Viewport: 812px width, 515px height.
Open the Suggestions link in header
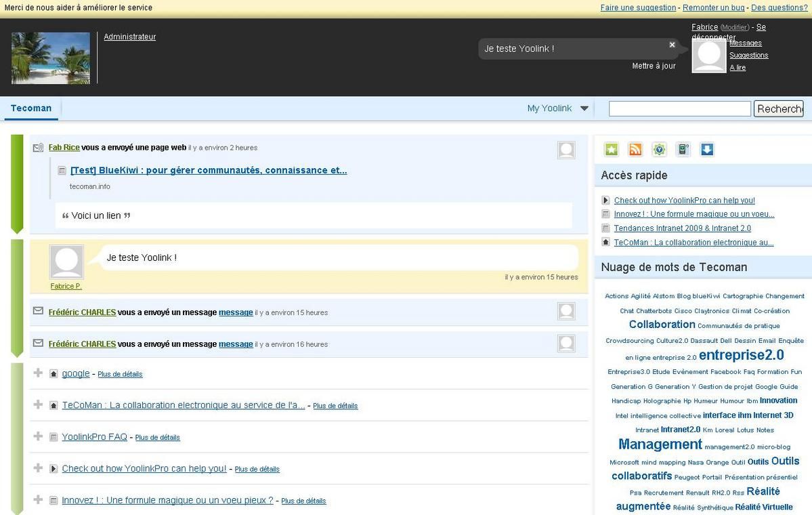pos(749,56)
